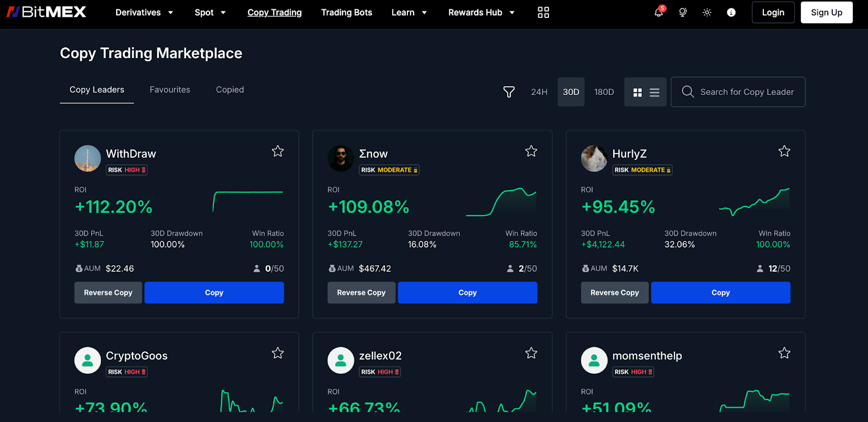Favourite Σnow with star icon
868x422 pixels.
(x=531, y=151)
